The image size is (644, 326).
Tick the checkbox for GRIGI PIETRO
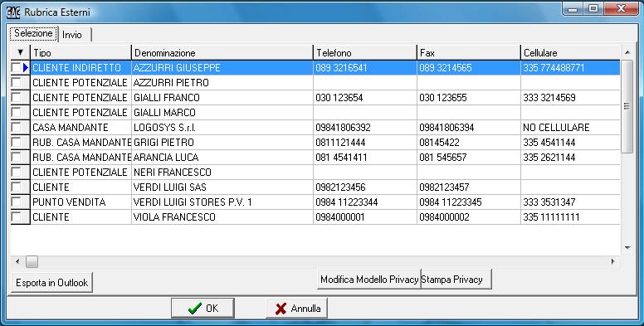point(16,142)
